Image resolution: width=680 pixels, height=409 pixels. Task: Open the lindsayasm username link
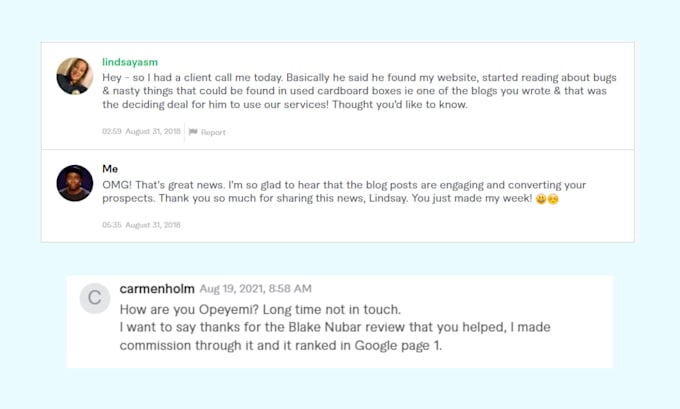(x=130, y=62)
